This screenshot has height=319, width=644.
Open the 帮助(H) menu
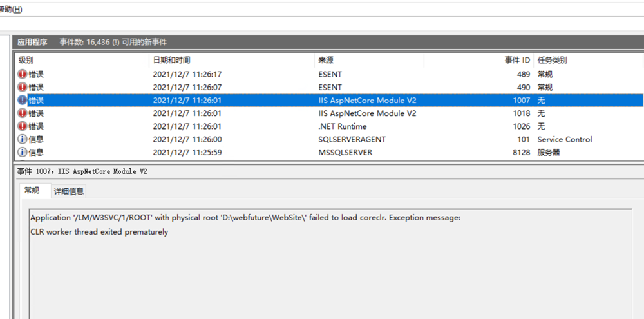pyautogui.click(x=11, y=9)
